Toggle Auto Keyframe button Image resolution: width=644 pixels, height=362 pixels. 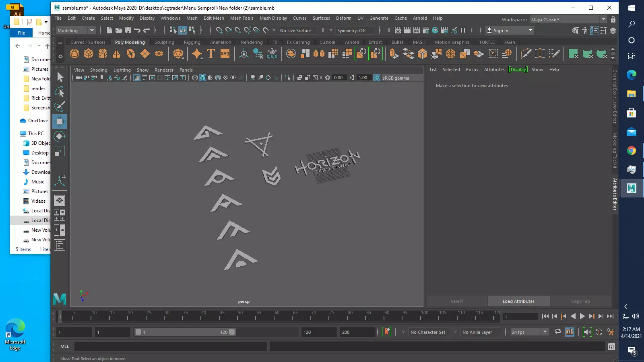tap(599, 332)
